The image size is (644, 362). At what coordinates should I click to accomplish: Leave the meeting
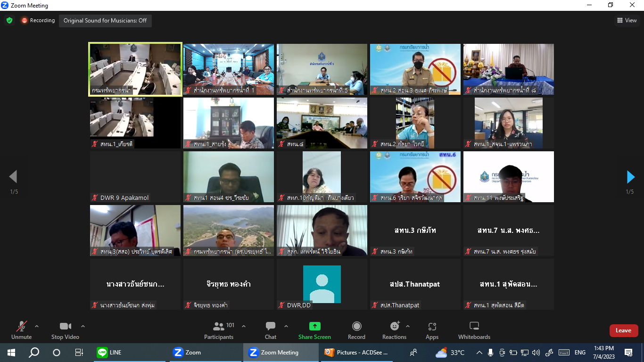pyautogui.click(x=623, y=330)
